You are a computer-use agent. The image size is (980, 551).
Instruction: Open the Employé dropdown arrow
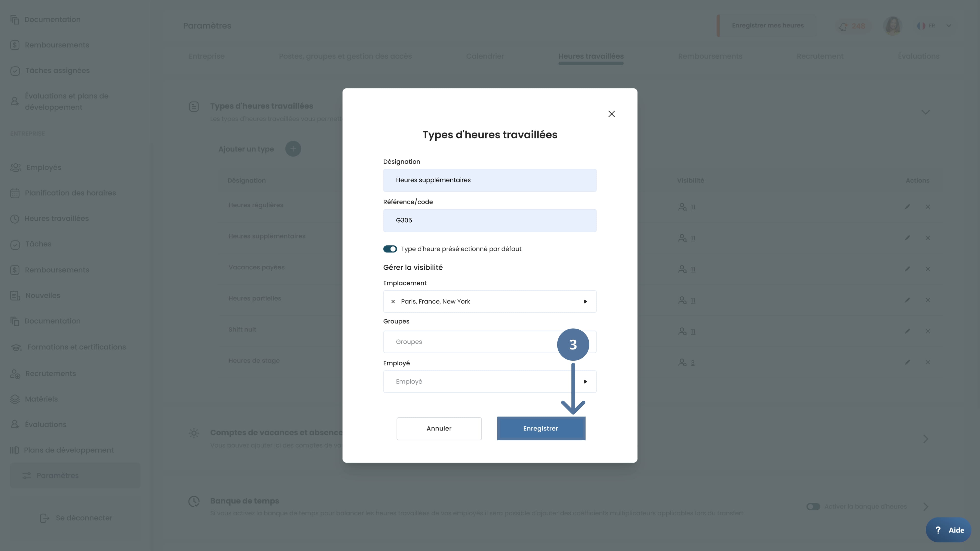tap(585, 381)
